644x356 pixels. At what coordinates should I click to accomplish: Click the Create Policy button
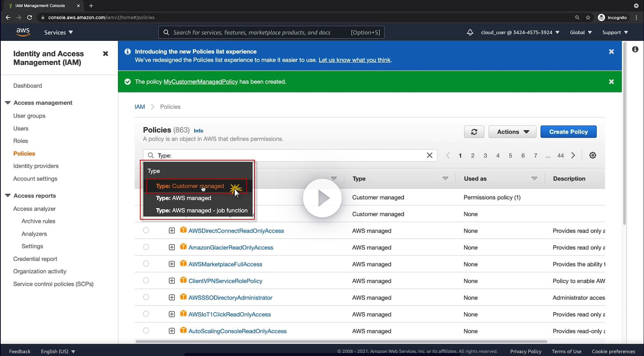coord(568,132)
